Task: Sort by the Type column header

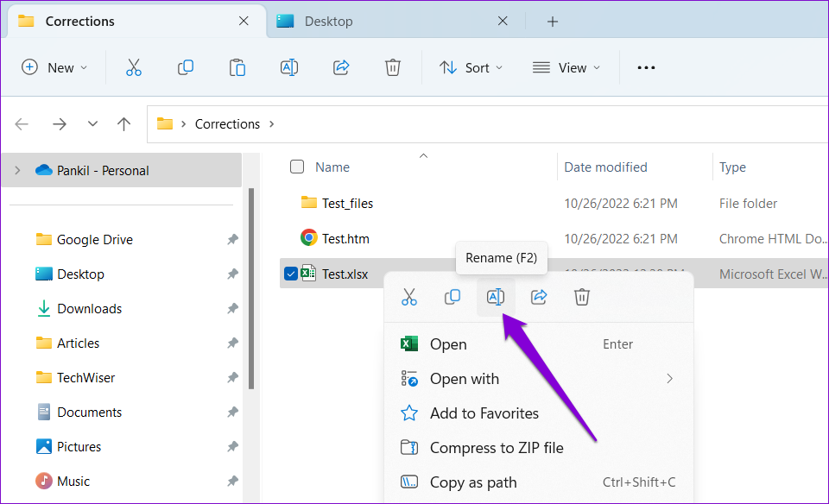Action: coord(732,167)
